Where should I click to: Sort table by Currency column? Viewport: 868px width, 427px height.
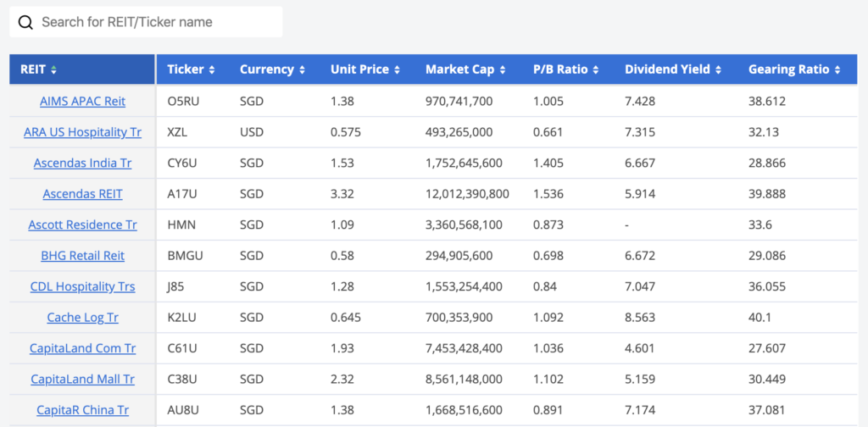tap(272, 69)
